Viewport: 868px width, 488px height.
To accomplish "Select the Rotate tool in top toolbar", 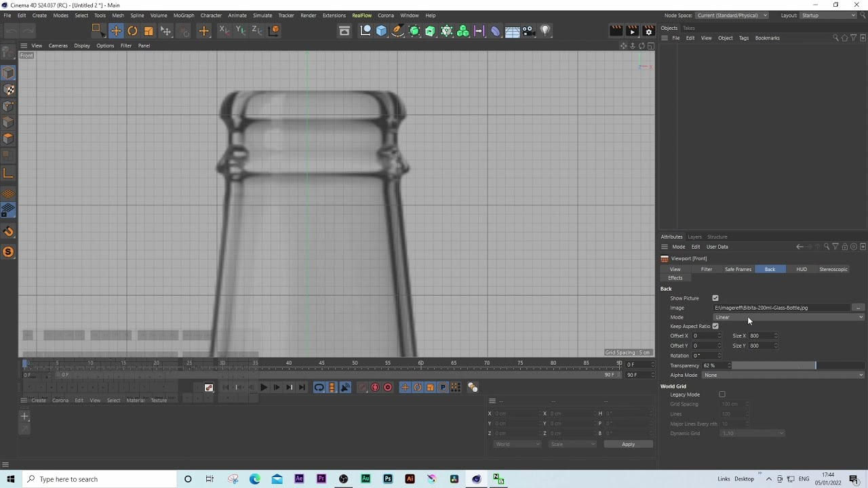I will click(x=132, y=30).
